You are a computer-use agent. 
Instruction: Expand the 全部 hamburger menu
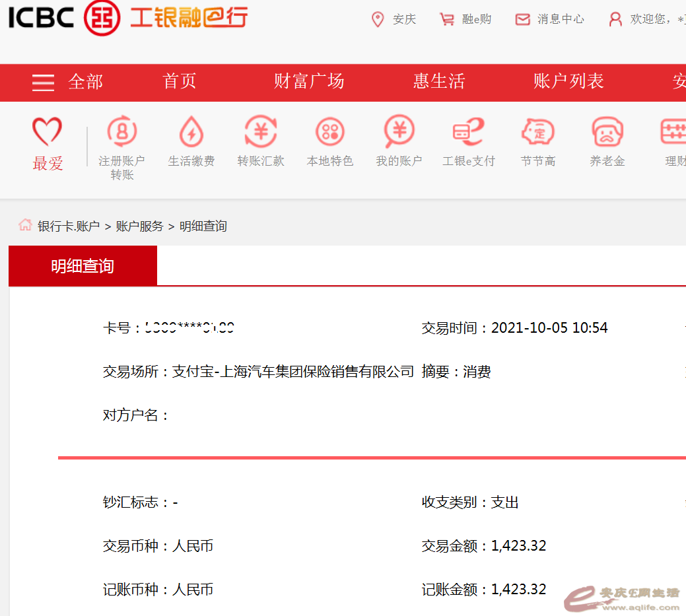[44, 83]
